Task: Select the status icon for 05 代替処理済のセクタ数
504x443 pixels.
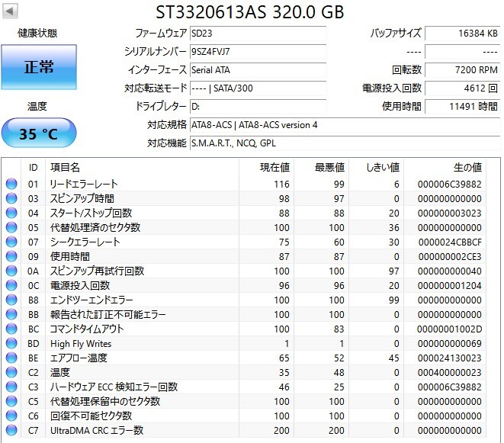Action: click(11, 227)
